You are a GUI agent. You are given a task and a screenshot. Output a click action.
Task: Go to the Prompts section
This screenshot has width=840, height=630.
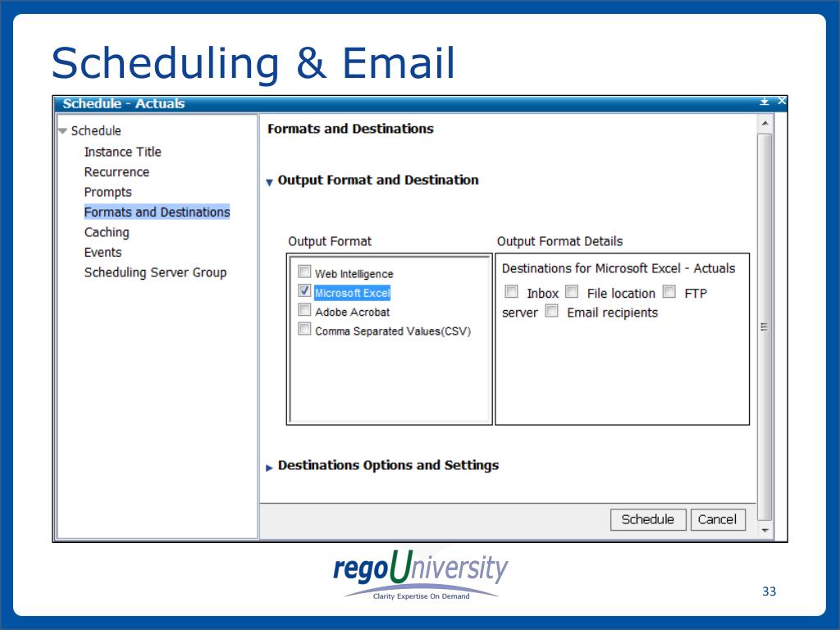(107, 192)
